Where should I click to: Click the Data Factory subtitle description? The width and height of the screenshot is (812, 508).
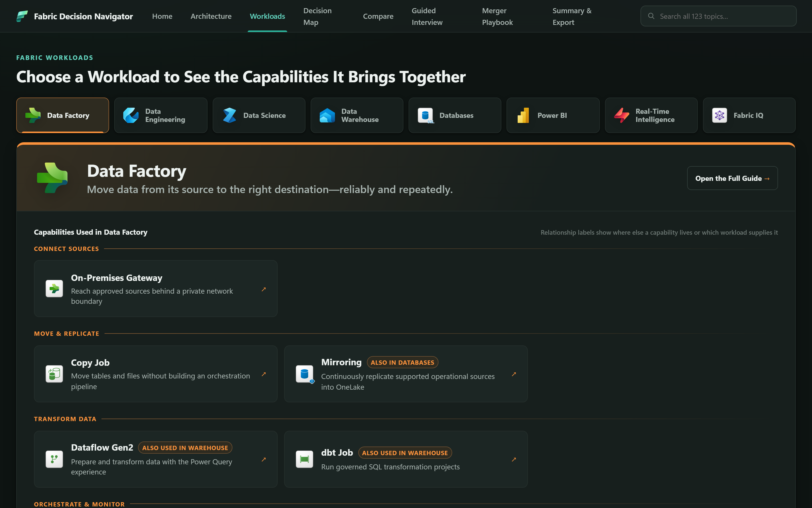(270, 189)
